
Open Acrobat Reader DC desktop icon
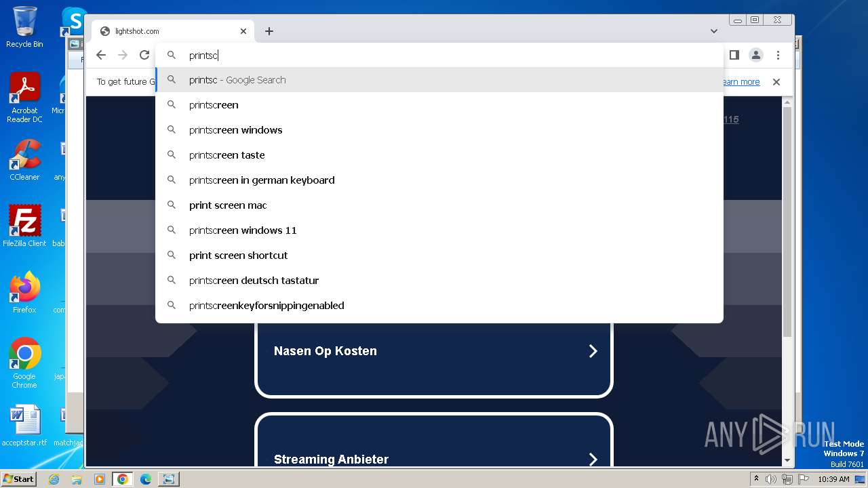pyautogui.click(x=24, y=98)
